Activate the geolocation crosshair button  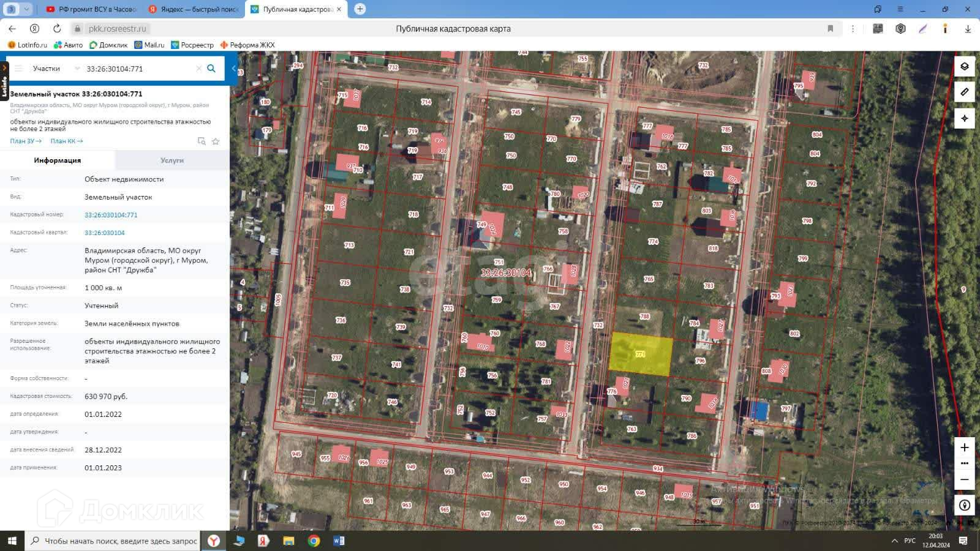(x=965, y=118)
